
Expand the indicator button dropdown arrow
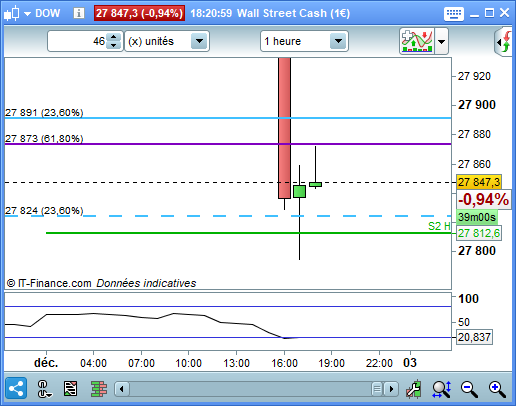click(441, 42)
